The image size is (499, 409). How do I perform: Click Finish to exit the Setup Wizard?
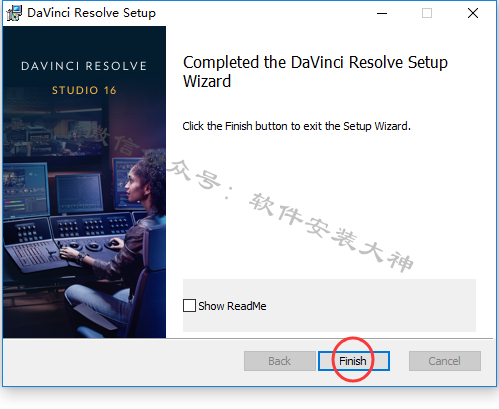click(354, 361)
